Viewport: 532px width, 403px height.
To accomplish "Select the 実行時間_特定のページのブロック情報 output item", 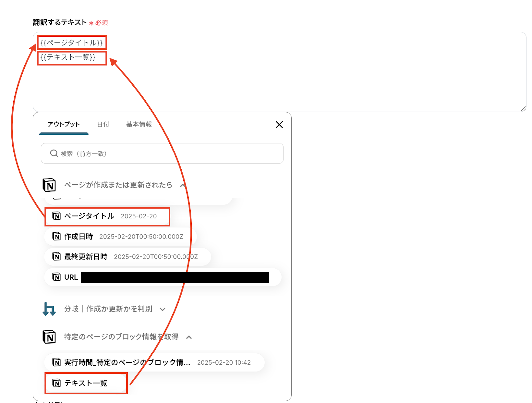I will pyautogui.click(x=154, y=362).
